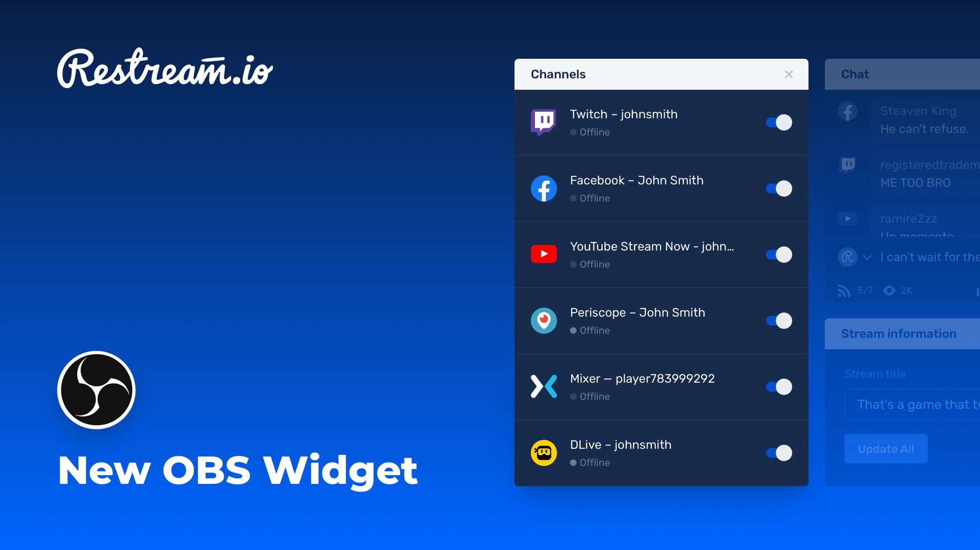Close the Channels panel
Image resolution: width=980 pixels, height=550 pixels.
tap(789, 74)
